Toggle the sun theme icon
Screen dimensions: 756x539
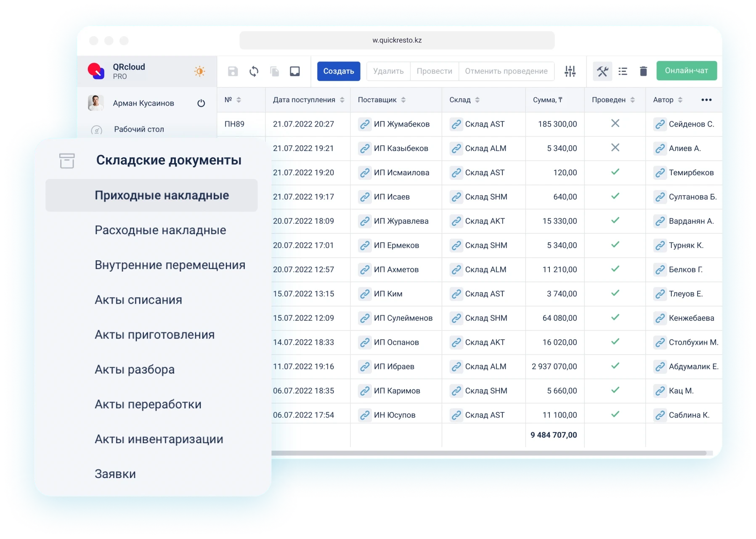point(200,71)
